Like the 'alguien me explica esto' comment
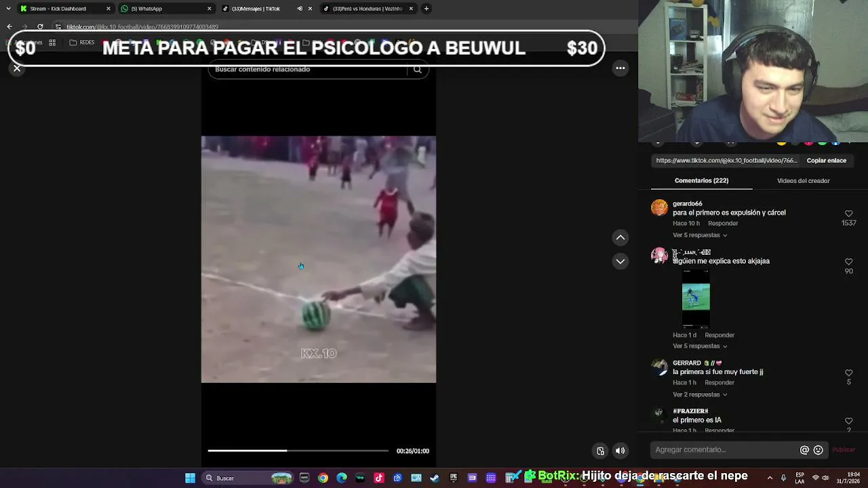The width and height of the screenshot is (868, 488). coord(848,262)
